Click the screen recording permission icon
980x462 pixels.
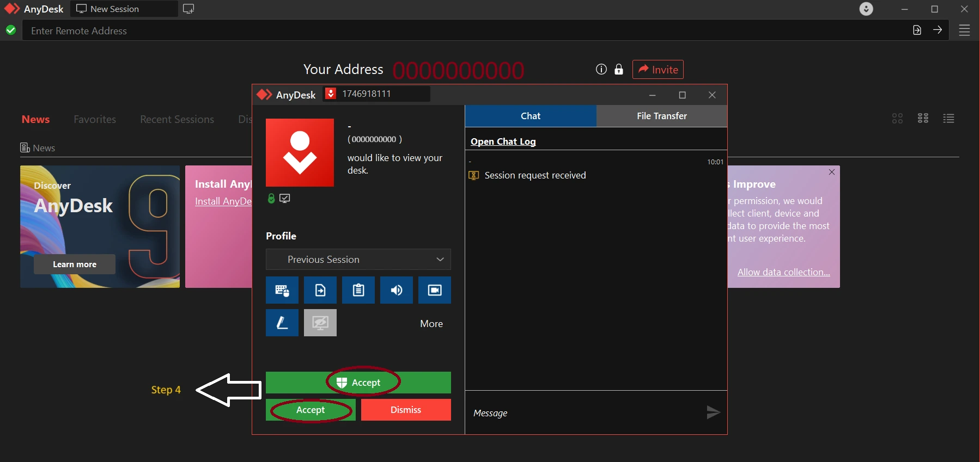434,290
